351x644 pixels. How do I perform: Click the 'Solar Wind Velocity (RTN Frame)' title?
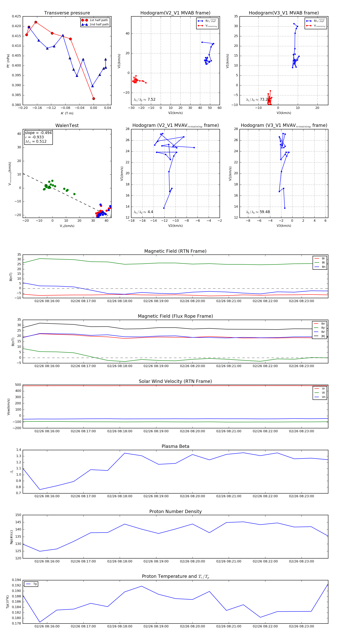click(175, 381)
